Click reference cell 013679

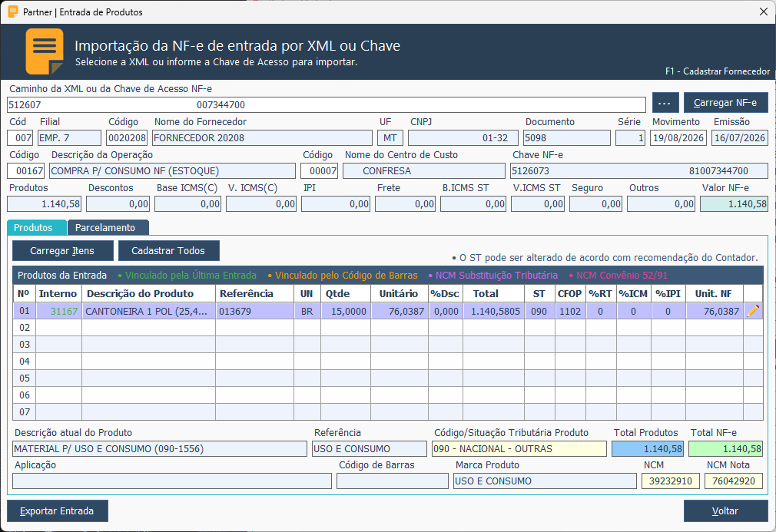(x=255, y=312)
